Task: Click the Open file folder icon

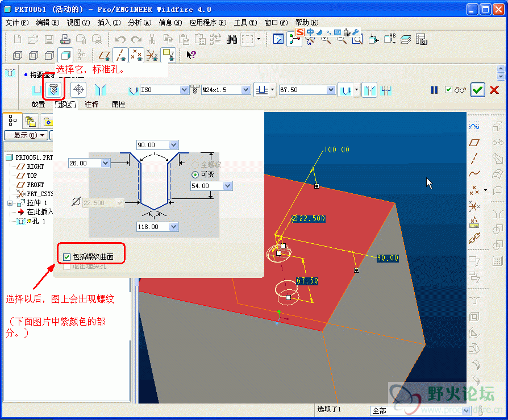Action: click(x=33, y=40)
